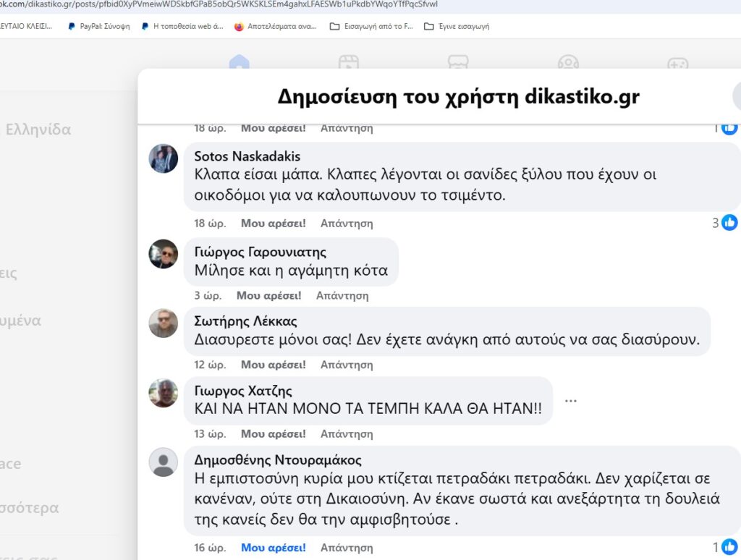Open options menu beside Γιωργος Χατζης comment
Viewport: 741px width, 560px height.
coord(571,401)
